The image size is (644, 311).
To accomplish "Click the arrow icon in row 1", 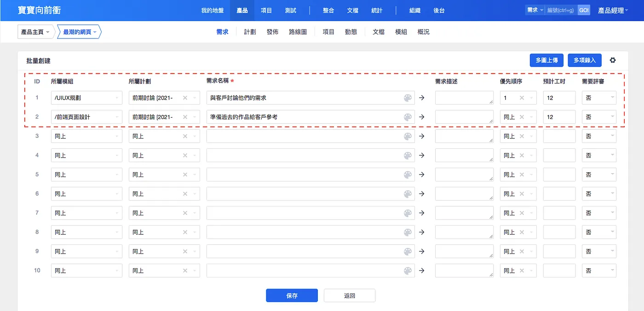I will click(422, 98).
